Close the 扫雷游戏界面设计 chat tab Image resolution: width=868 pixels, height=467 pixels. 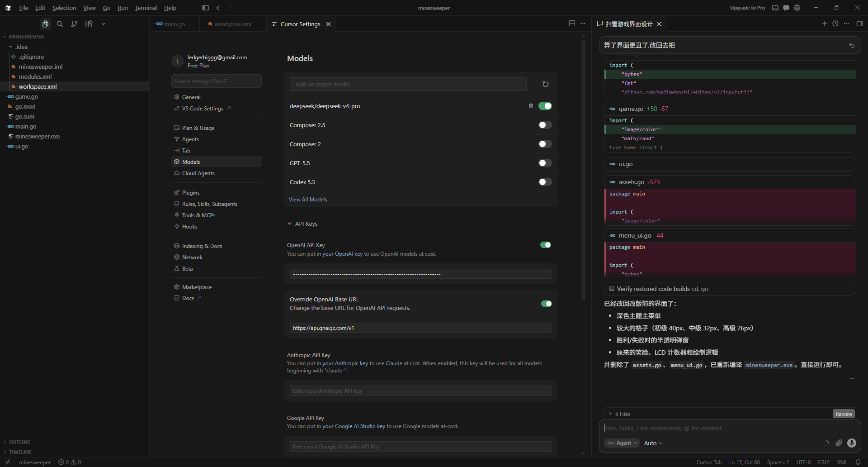pos(659,24)
